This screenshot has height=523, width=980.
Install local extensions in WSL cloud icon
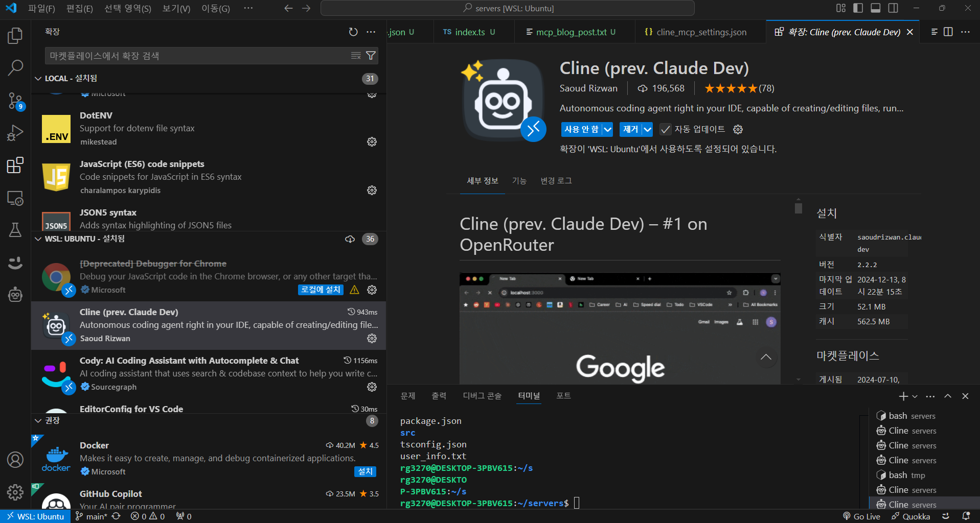coord(350,239)
